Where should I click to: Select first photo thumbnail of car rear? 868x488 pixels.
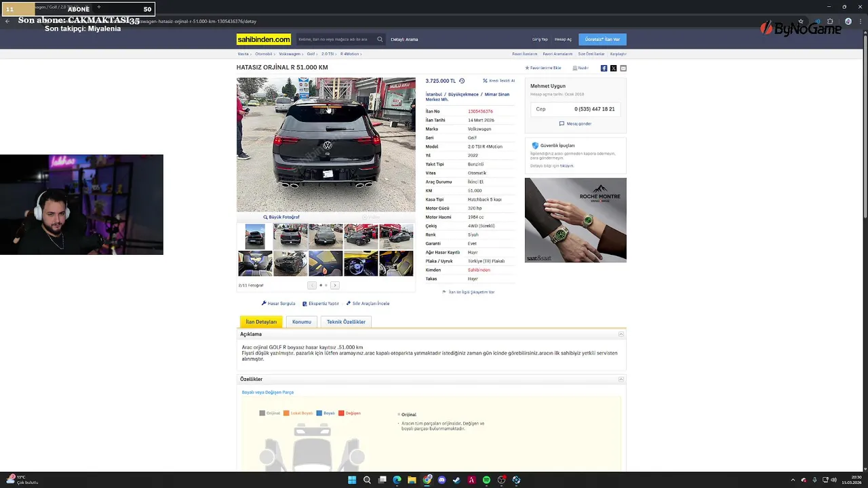point(255,237)
